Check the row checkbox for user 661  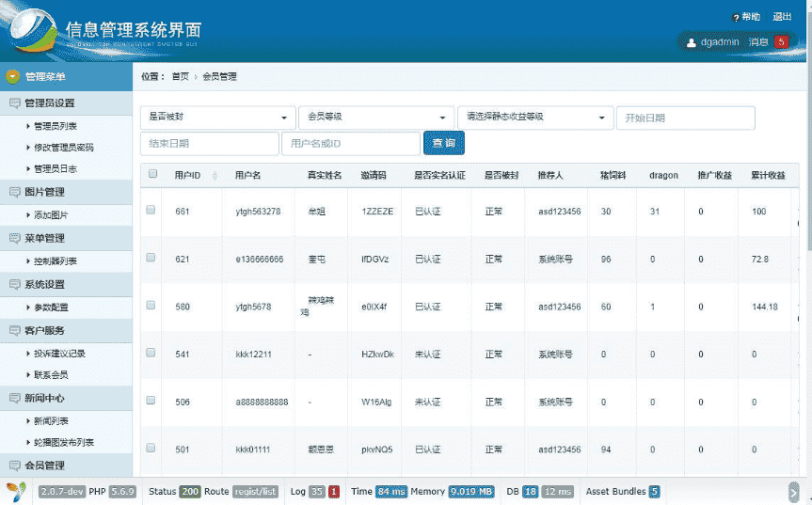pyautogui.click(x=151, y=211)
